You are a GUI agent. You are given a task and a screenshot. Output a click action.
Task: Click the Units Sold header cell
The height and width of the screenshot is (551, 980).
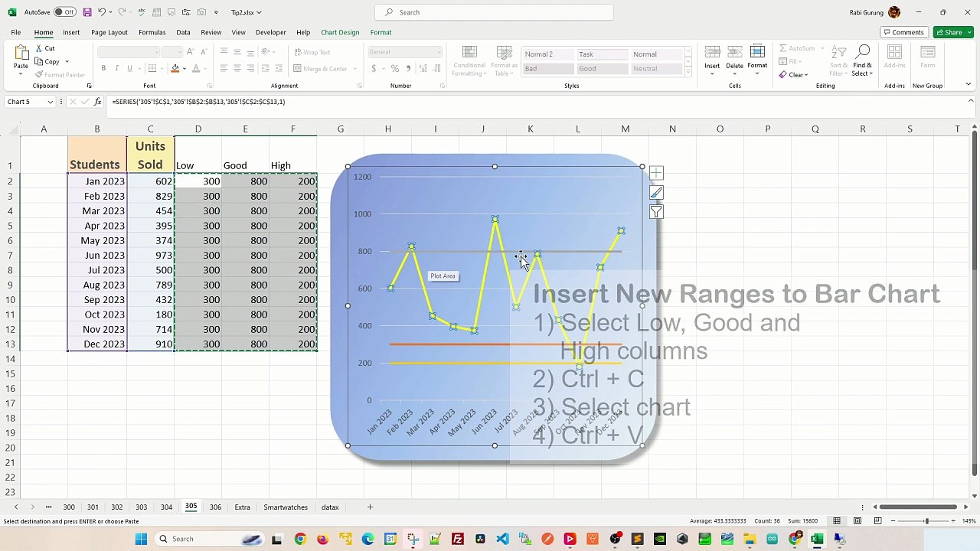150,155
